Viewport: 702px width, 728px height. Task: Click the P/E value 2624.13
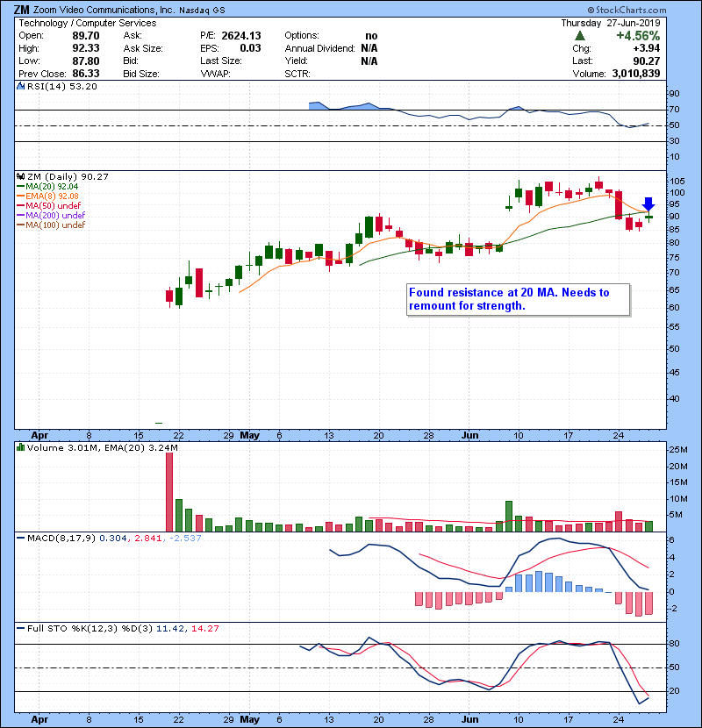point(241,36)
